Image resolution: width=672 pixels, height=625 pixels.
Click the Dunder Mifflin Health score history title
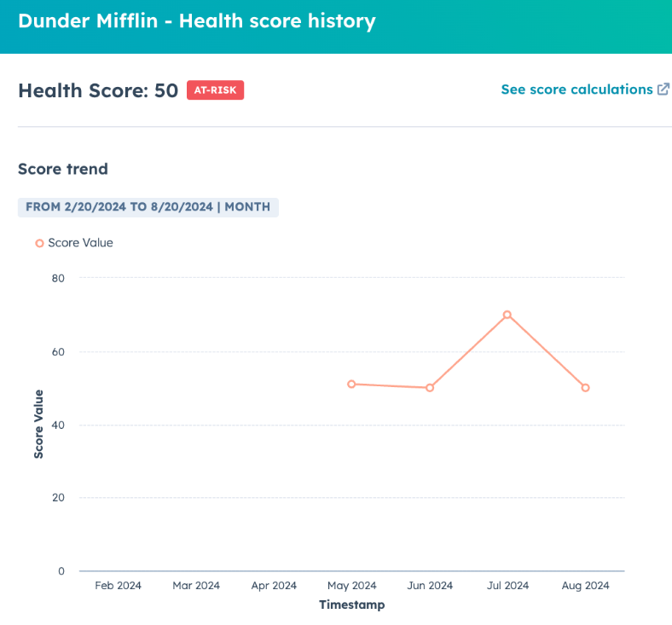pos(197,21)
